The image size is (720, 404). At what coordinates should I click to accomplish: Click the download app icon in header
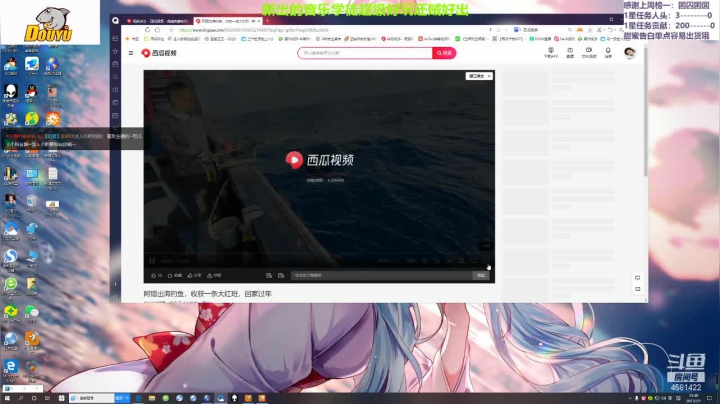tap(551, 52)
